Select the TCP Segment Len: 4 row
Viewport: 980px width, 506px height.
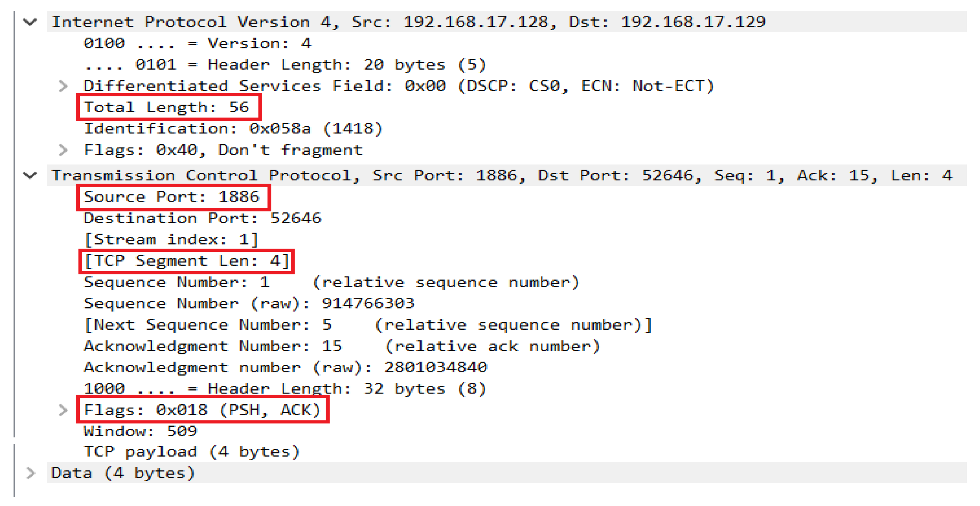[186, 261]
